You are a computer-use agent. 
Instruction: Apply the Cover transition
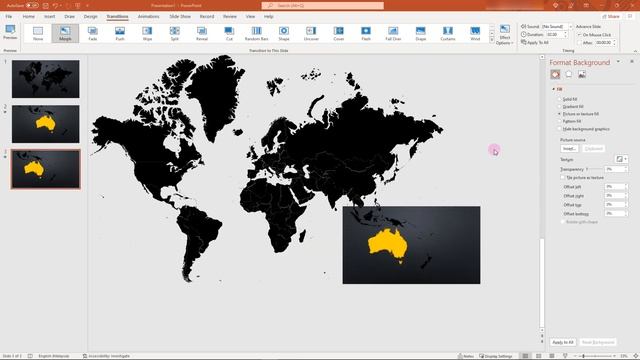[339, 33]
